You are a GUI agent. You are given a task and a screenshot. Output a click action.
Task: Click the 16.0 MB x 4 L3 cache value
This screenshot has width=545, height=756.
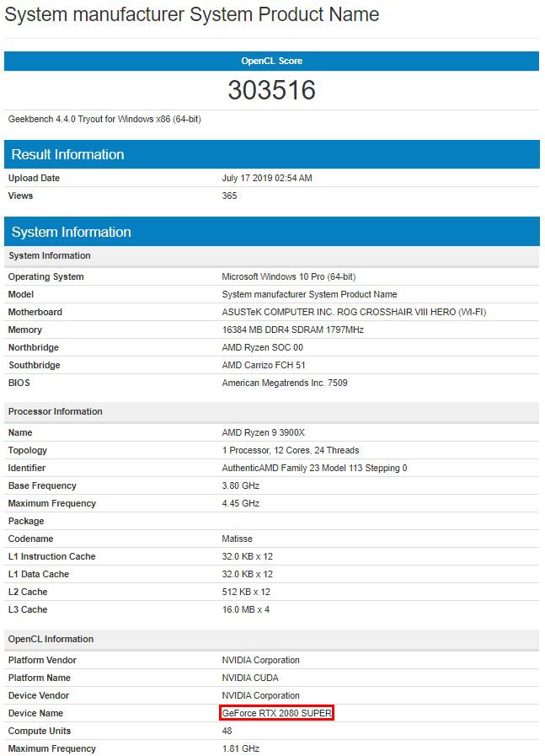[x=245, y=609]
